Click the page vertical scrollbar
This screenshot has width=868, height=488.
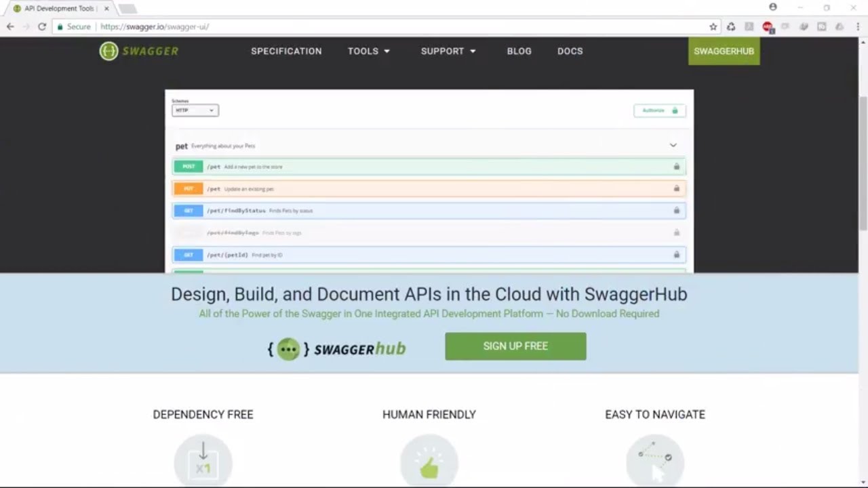[x=863, y=163]
